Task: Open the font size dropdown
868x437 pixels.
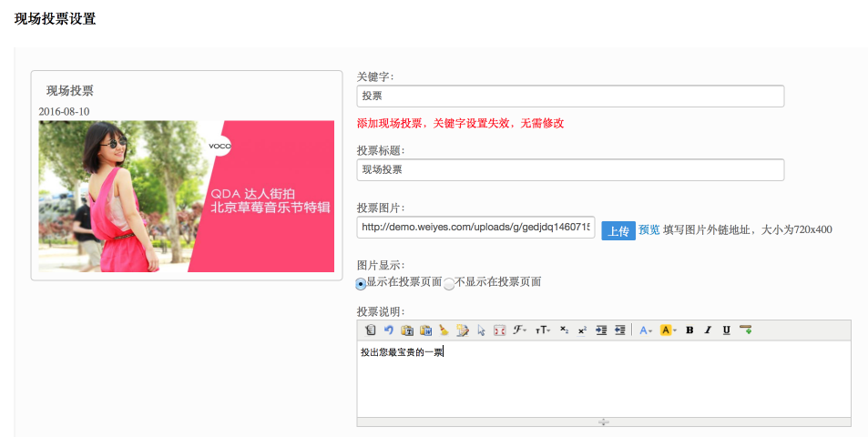Action: tap(543, 330)
